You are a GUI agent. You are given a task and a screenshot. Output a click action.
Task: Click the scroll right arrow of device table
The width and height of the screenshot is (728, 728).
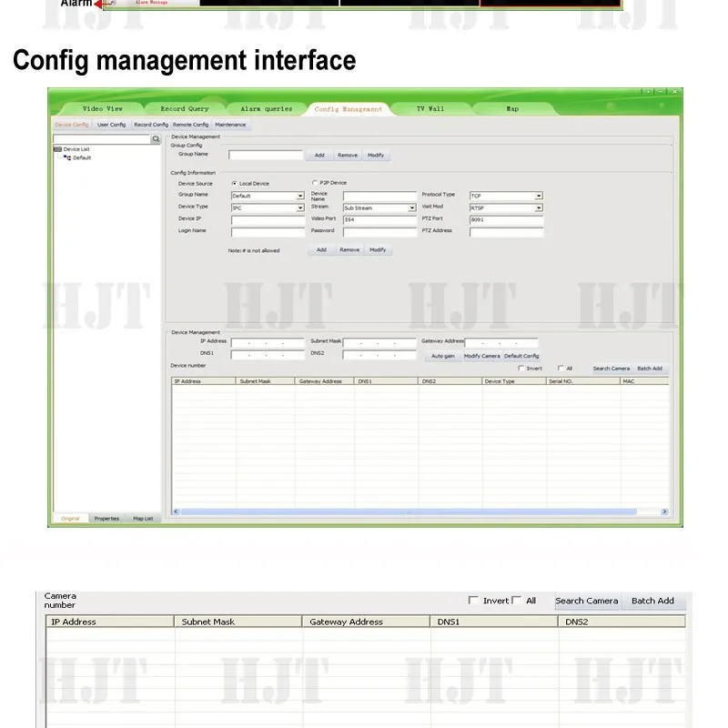664,511
